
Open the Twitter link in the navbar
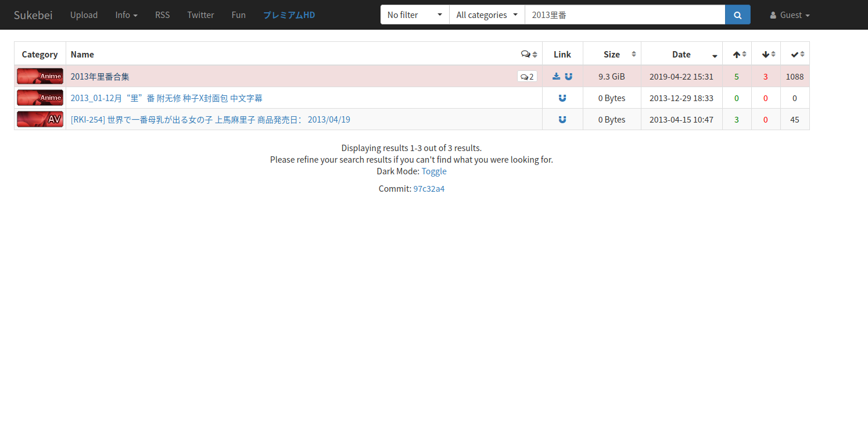pos(200,15)
